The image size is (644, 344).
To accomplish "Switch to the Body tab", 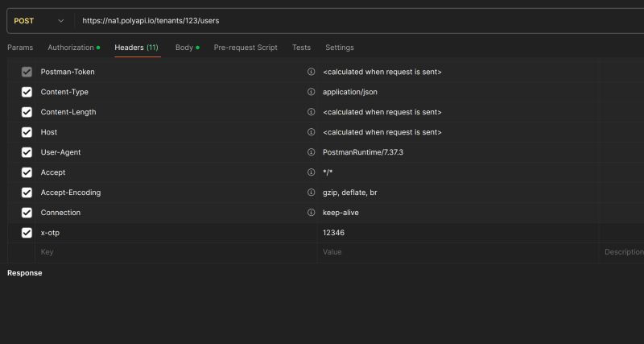I will pyautogui.click(x=188, y=48).
